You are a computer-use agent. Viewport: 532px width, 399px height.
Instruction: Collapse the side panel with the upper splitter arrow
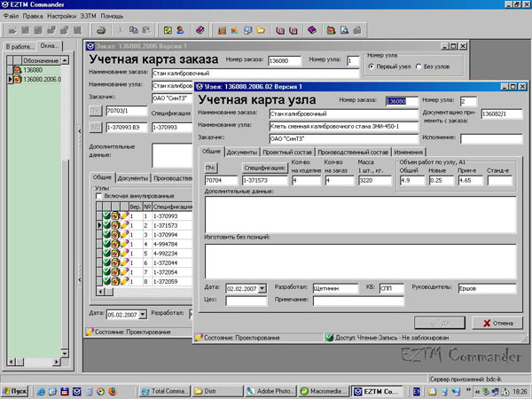[x=80, y=131]
